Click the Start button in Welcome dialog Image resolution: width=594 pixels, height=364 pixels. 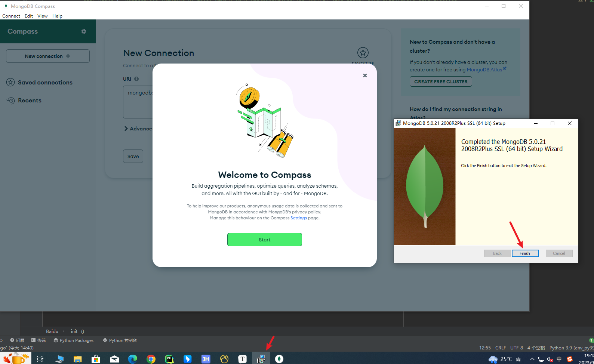[x=264, y=240]
